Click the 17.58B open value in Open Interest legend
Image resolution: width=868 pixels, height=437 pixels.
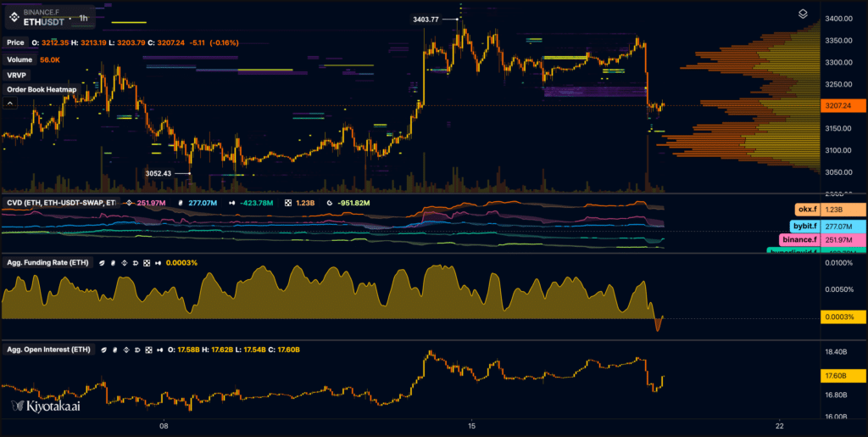(189, 350)
